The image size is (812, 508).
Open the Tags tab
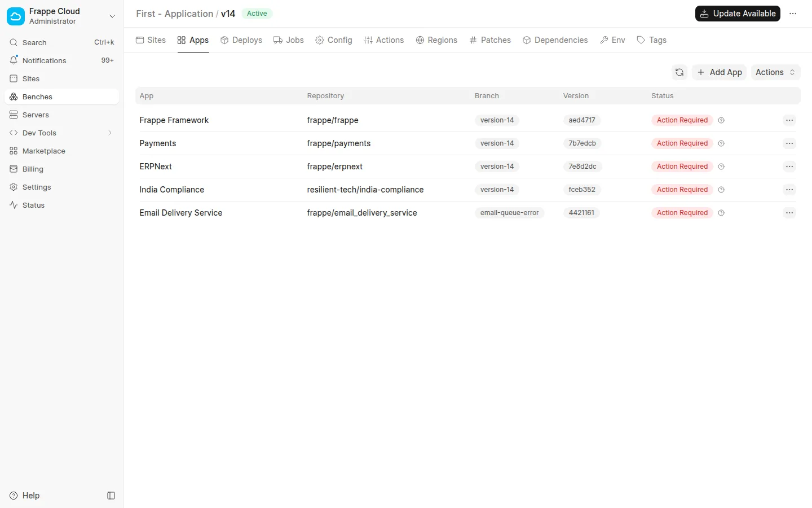click(652, 40)
